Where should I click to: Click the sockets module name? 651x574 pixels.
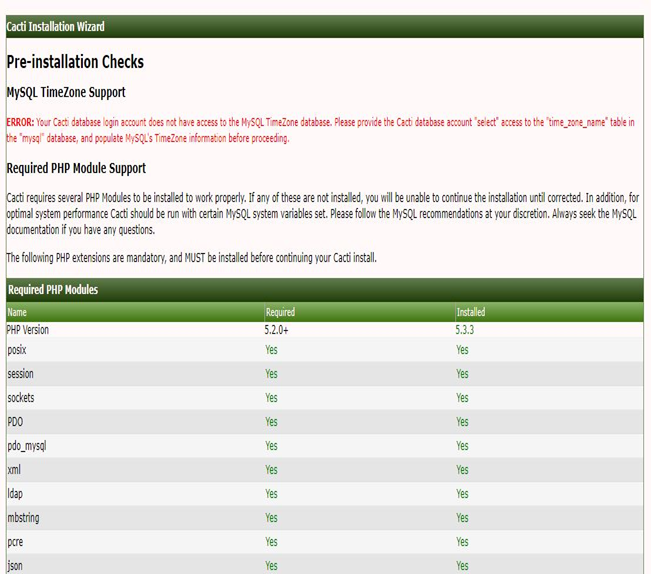coord(21,398)
